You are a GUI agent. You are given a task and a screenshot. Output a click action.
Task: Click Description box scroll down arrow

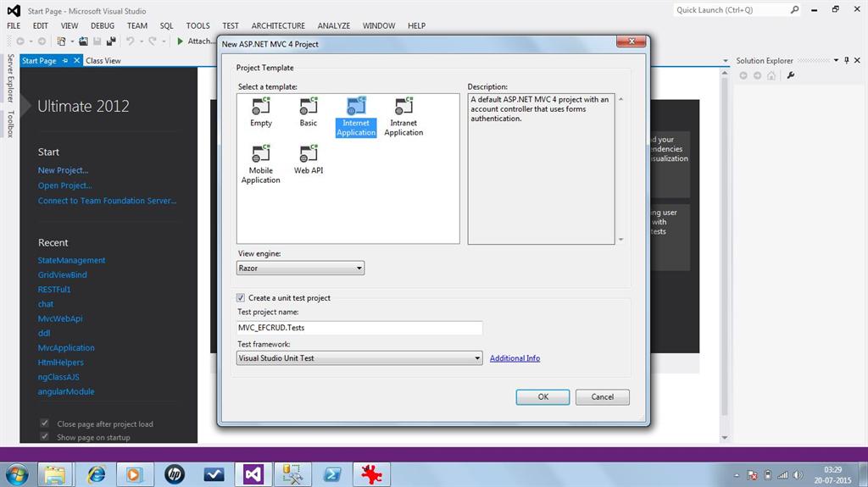pyautogui.click(x=620, y=240)
